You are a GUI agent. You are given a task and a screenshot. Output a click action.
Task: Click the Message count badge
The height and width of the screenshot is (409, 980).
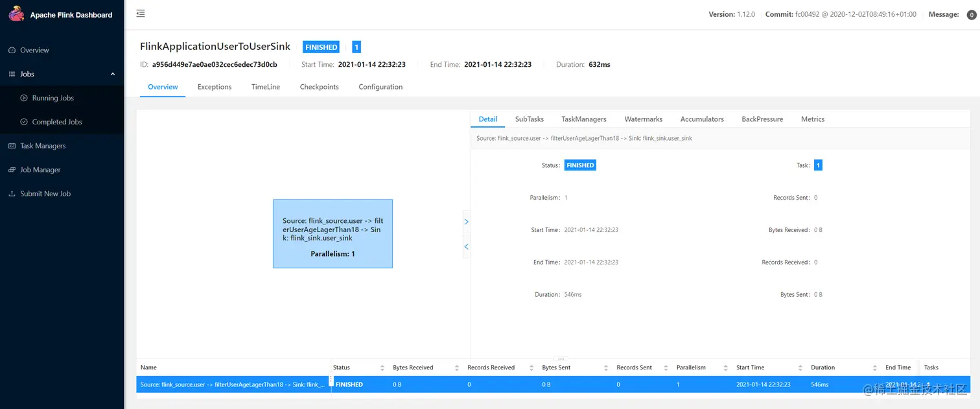(971, 15)
